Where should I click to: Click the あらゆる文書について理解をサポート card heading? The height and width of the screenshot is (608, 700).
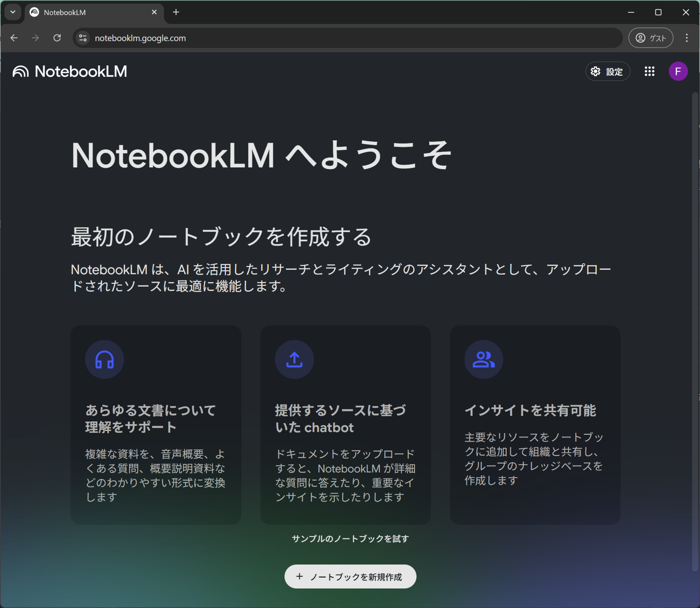point(151,419)
